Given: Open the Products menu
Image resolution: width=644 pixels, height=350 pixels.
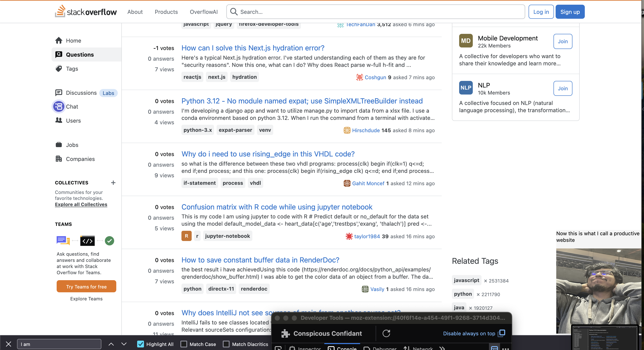Looking at the screenshot, I should click(166, 12).
